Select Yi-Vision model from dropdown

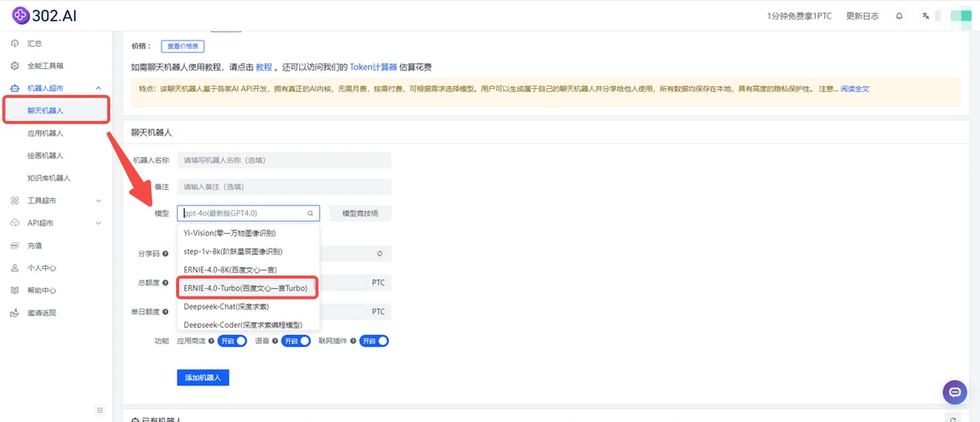[248, 233]
